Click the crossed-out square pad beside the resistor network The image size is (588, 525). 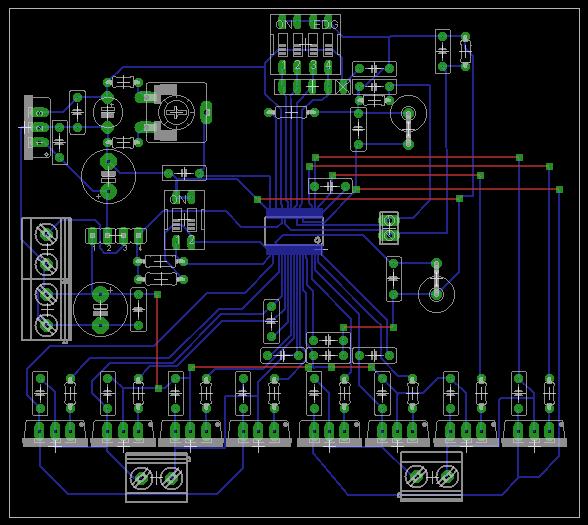(x=343, y=87)
